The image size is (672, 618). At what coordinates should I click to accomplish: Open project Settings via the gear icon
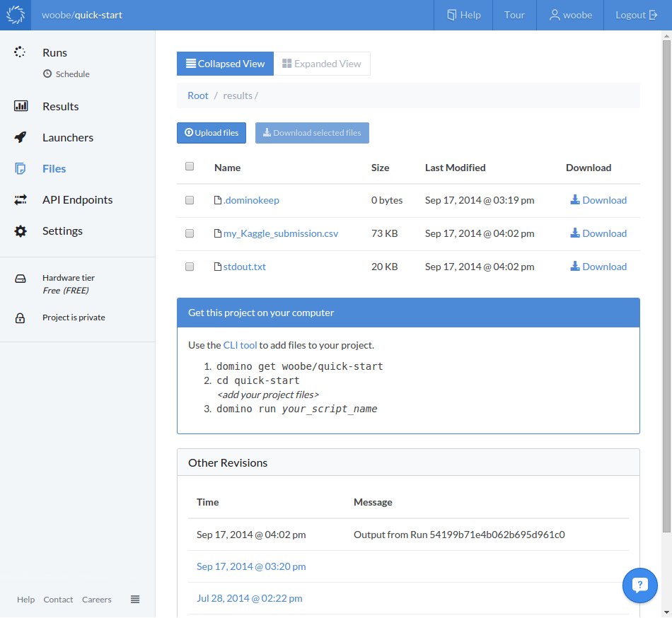pos(20,231)
